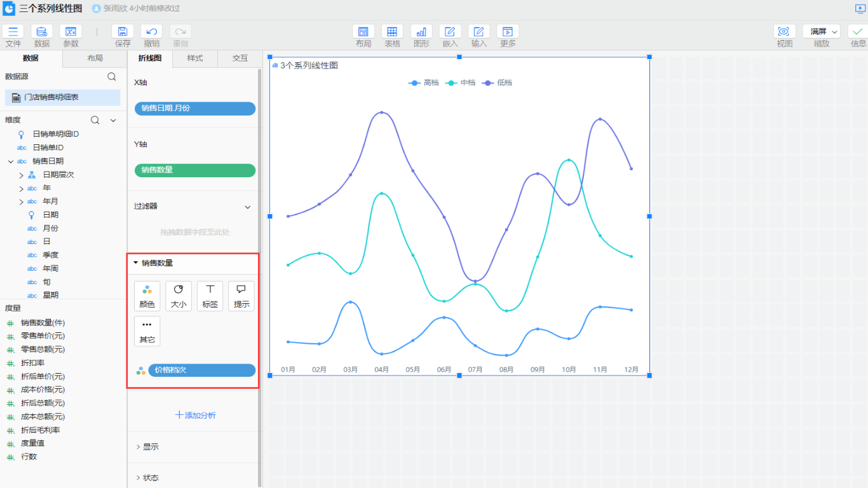Expand the 年月 tree node

21,201
